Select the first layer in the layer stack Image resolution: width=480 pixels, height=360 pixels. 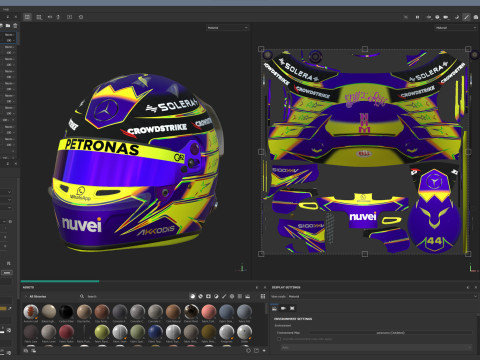point(8,37)
